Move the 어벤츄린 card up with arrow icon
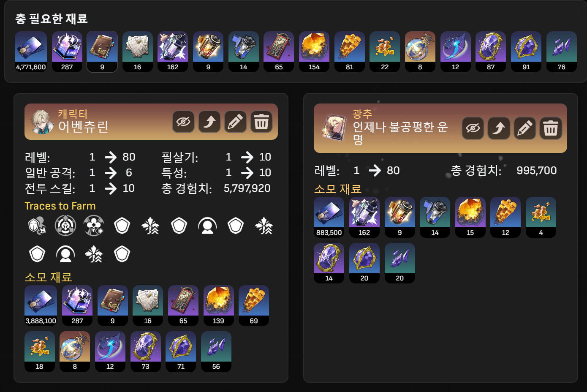Screen dimensions: 587x392 (x=209, y=122)
